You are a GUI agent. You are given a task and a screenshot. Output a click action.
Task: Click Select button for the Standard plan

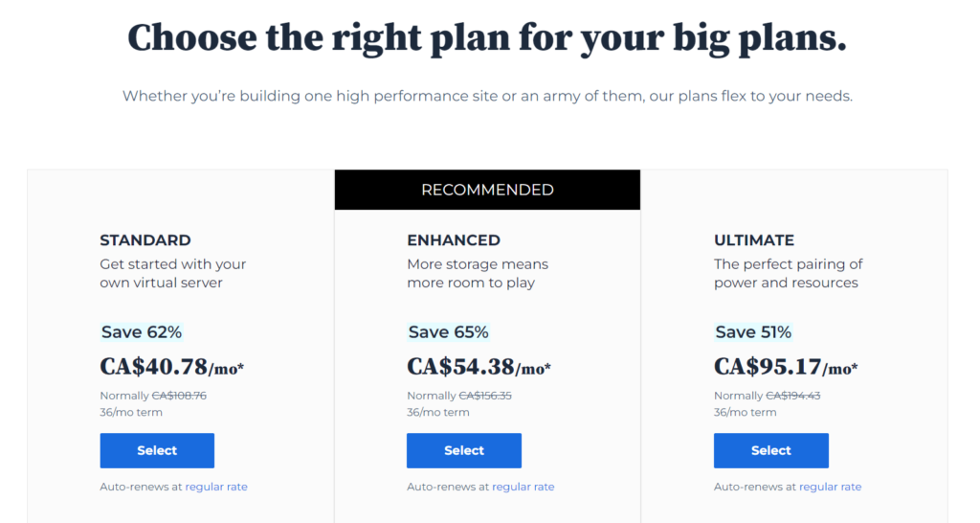point(157,450)
